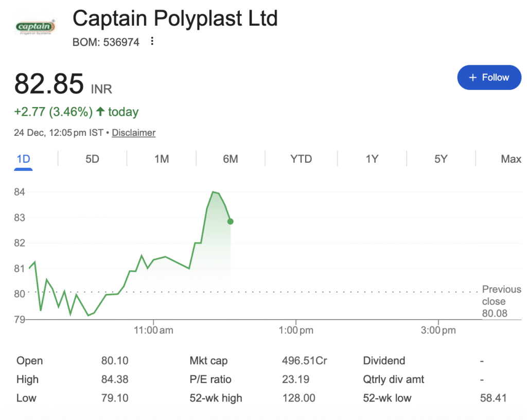Click the current price dot on chart
The width and height of the screenshot is (527, 420).
(x=230, y=221)
